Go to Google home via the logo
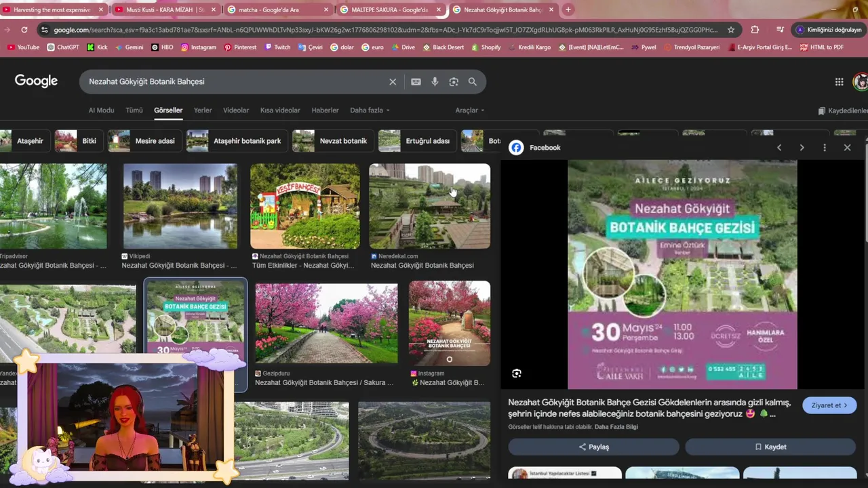Viewport: 868px width, 488px height. pyautogui.click(x=36, y=81)
